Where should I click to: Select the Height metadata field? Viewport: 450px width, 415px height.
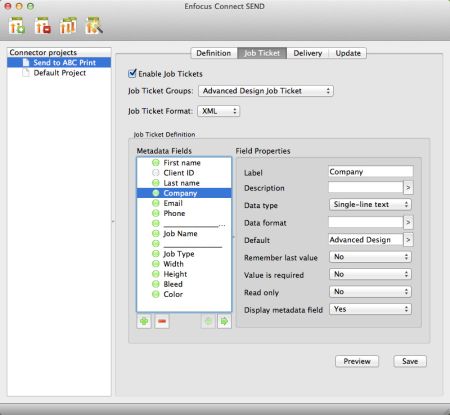pos(184,274)
